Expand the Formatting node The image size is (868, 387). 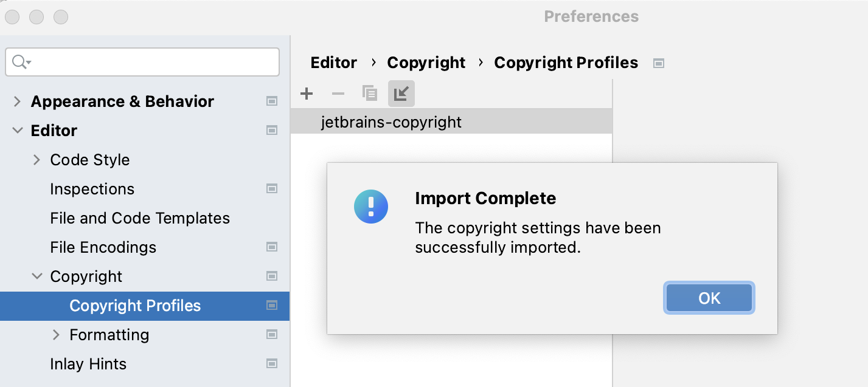(56, 335)
